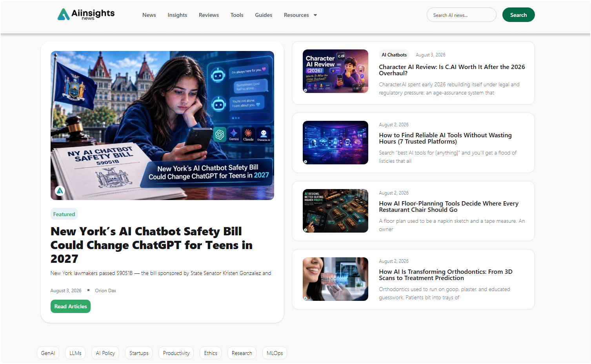Open the Character AI Review thumbnail
591x364 pixels.
pos(335,71)
